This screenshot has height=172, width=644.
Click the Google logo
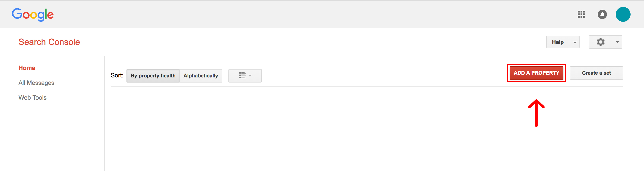(x=33, y=15)
